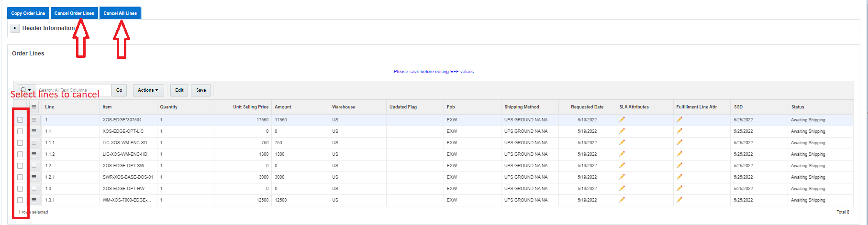
Task: Open row actions icon for line 1.2.1
Action: coord(34,177)
